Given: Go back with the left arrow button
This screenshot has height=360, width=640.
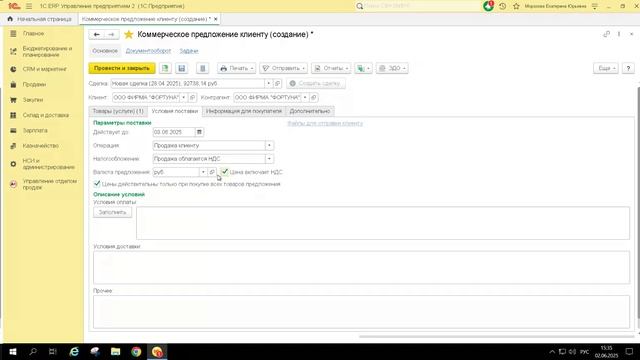Looking at the screenshot, I should click(x=97, y=35).
